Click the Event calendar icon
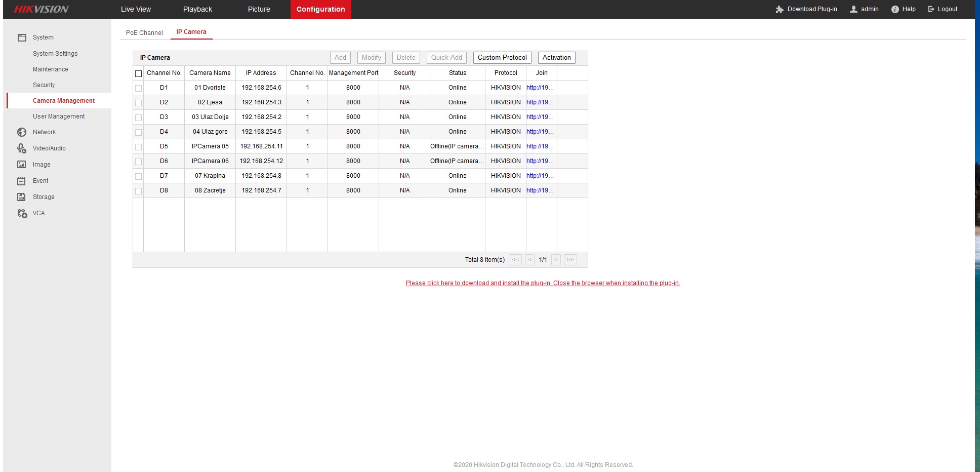 click(22, 181)
